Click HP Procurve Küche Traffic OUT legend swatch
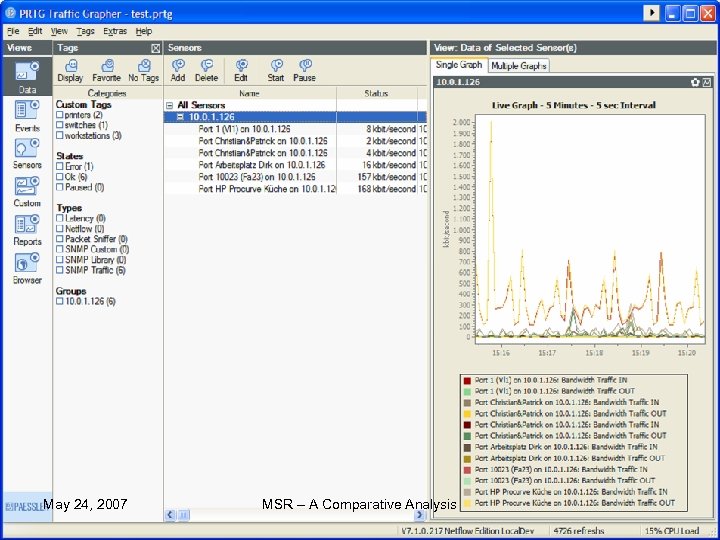The height and width of the screenshot is (540, 720). [467, 503]
